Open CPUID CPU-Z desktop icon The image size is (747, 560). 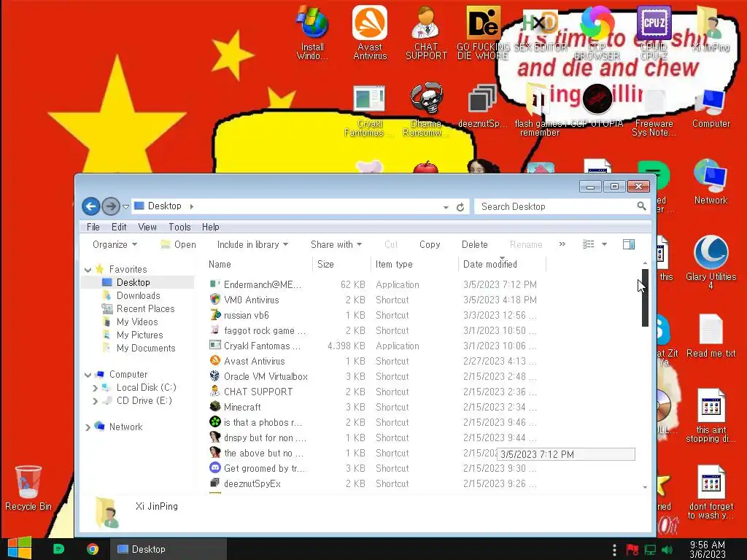pos(654,32)
